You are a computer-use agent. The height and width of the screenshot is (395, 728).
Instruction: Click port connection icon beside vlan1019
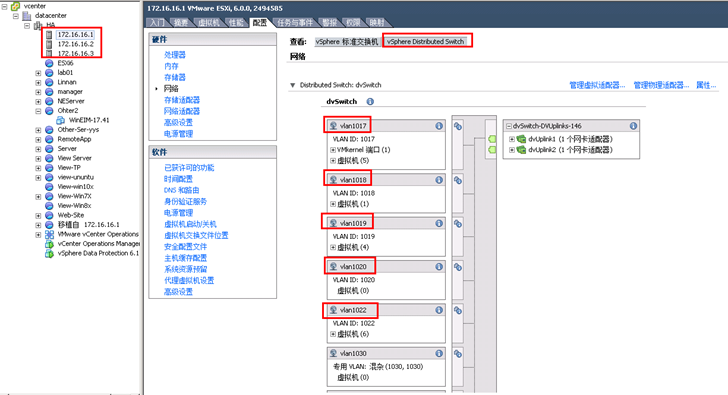pyautogui.click(x=458, y=224)
